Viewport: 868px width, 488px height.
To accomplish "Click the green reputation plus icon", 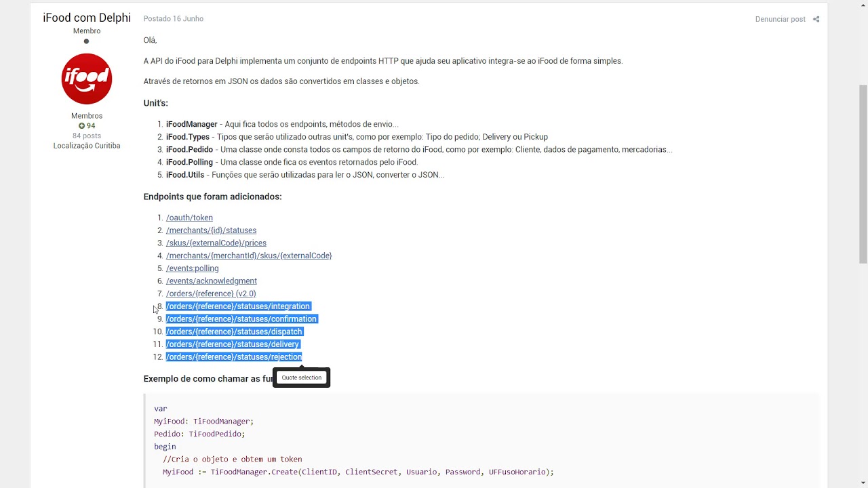I will point(81,126).
